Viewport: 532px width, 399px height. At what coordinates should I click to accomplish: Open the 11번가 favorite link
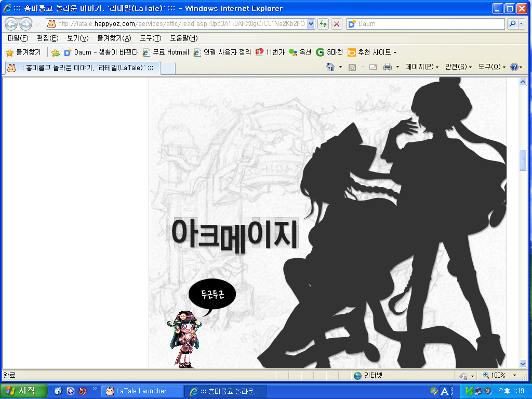click(270, 52)
